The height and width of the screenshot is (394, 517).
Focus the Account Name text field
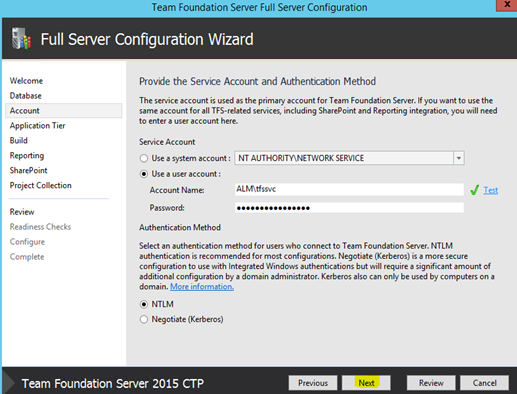(x=349, y=189)
